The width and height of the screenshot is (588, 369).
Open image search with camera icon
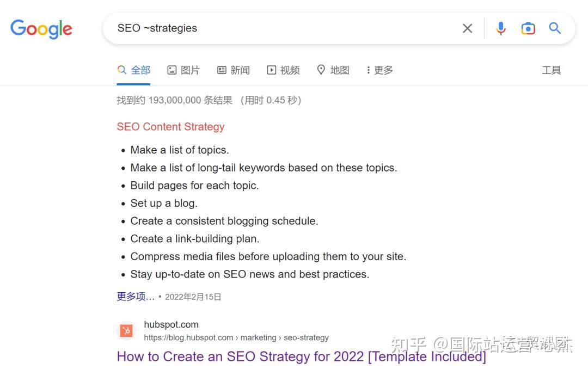(528, 28)
